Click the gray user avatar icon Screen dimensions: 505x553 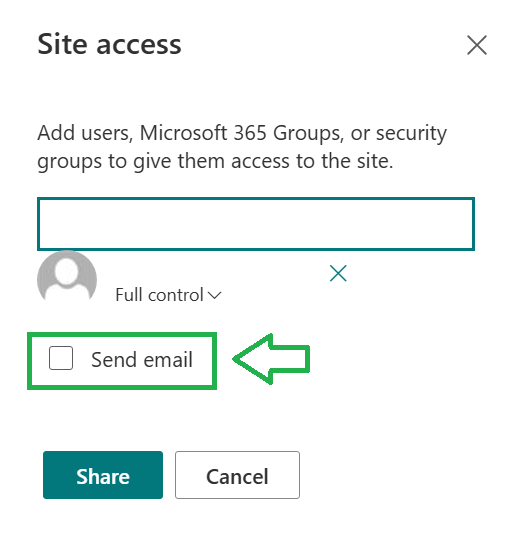[x=67, y=276]
